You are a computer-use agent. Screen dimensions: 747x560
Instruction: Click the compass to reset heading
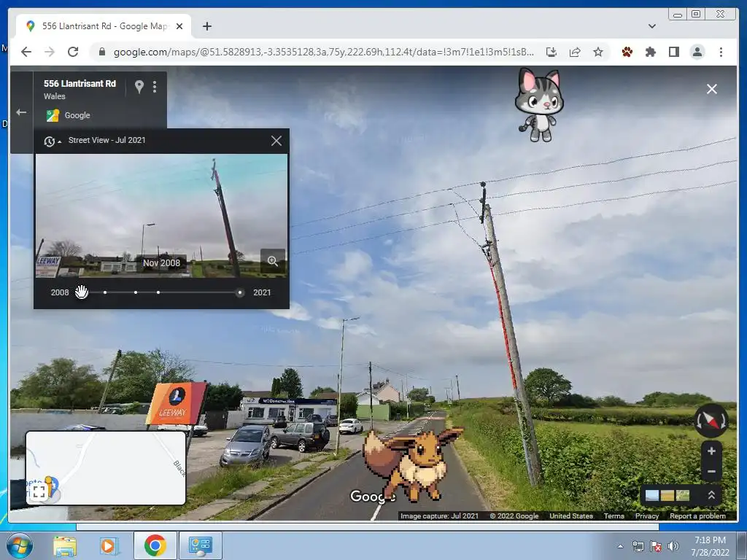click(711, 421)
